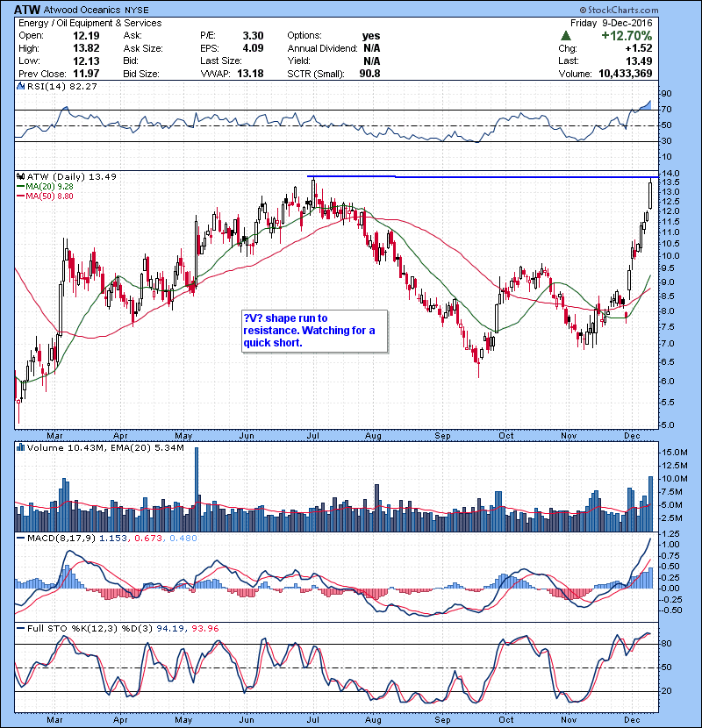Click the SCTR (Small) 90.8 value
The width and height of the screenshot is (702, 728).
click(369, 74)
